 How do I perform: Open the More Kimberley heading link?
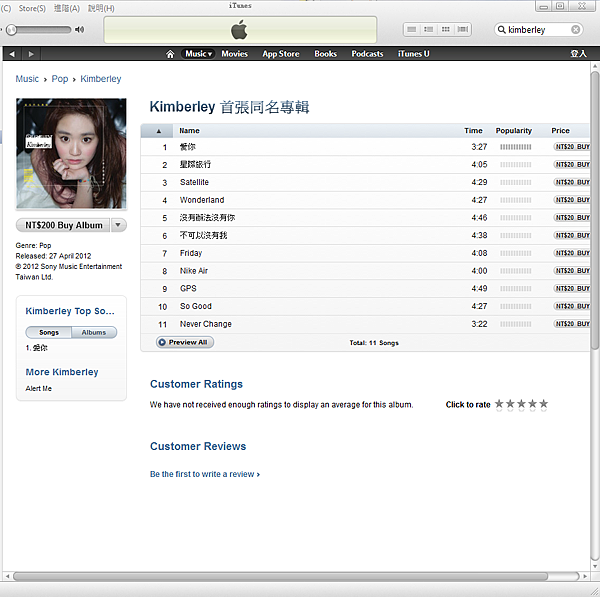click(x=62, y=372)
